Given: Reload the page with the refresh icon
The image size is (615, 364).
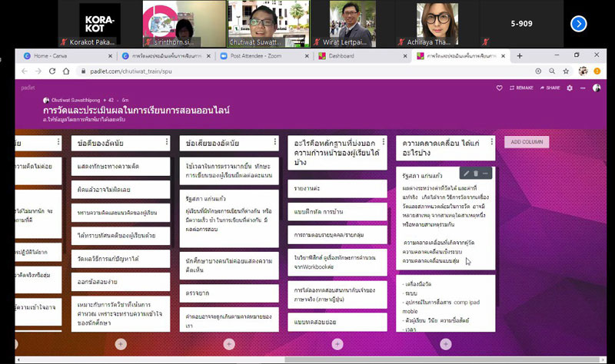Looking at the screenshot, I should pyautogui.click(x=52, y=71).
